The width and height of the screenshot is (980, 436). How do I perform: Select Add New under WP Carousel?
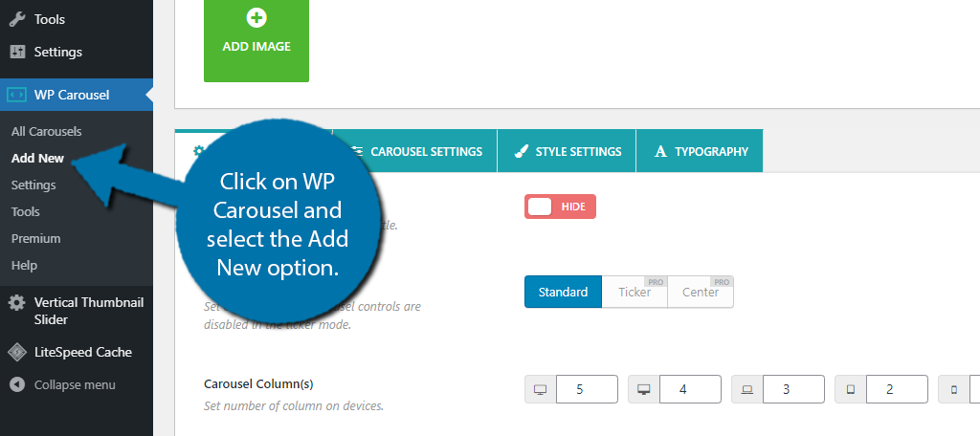pyautogui.click(x=37, y=159)
